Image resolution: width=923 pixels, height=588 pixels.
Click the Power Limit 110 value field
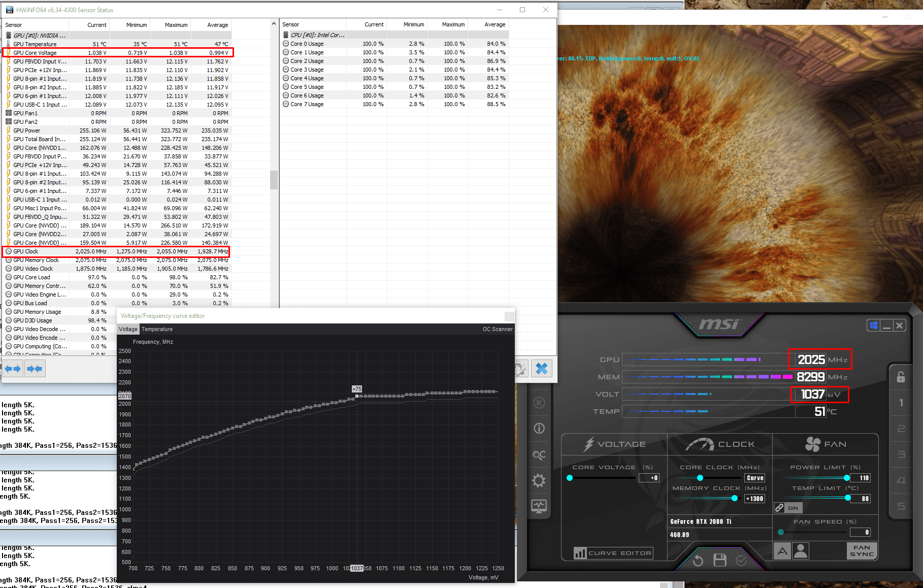(862, 478)
